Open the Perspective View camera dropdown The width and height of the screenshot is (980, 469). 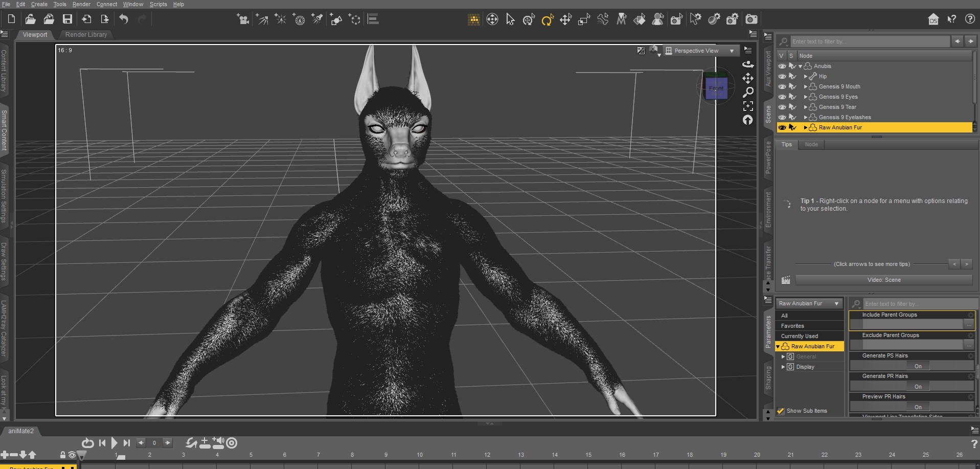701,51
